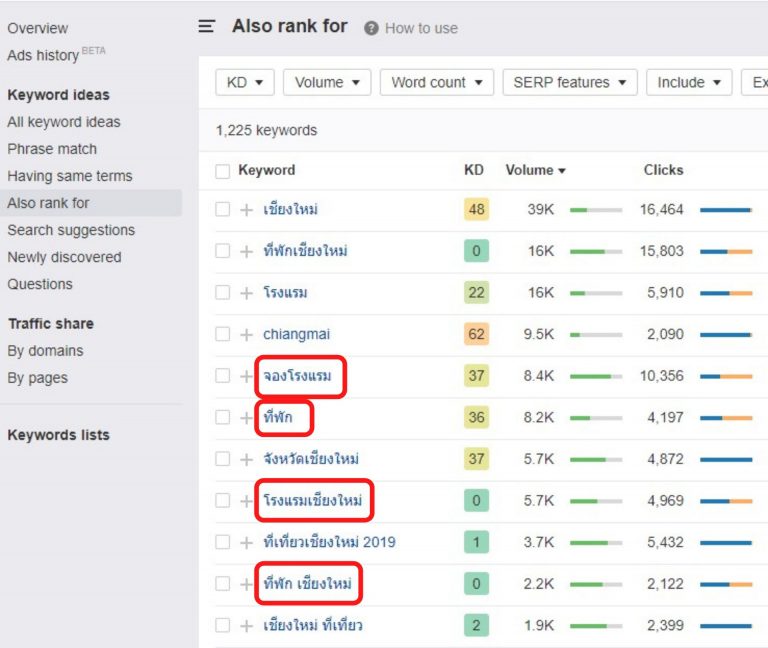Click the KD score badge 62 for chiangmai
This screenshot has width=768, height=648.
(476, 335)
